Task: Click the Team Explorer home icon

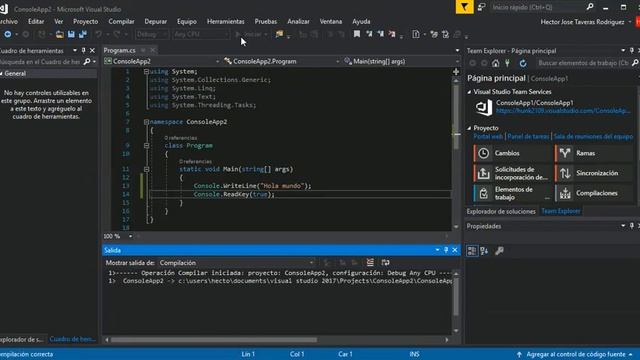Action: (x=496, y=63)
